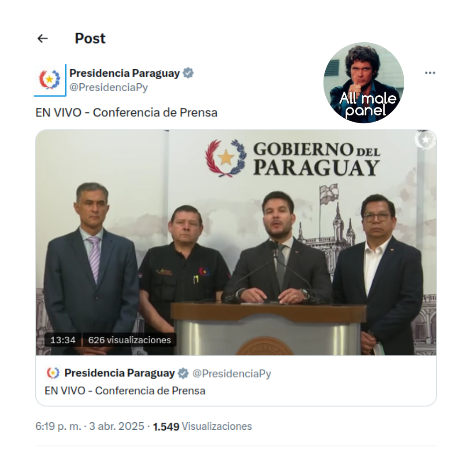Click the verified badge in quoted post
Screen dimensions: 476x476
183,373
